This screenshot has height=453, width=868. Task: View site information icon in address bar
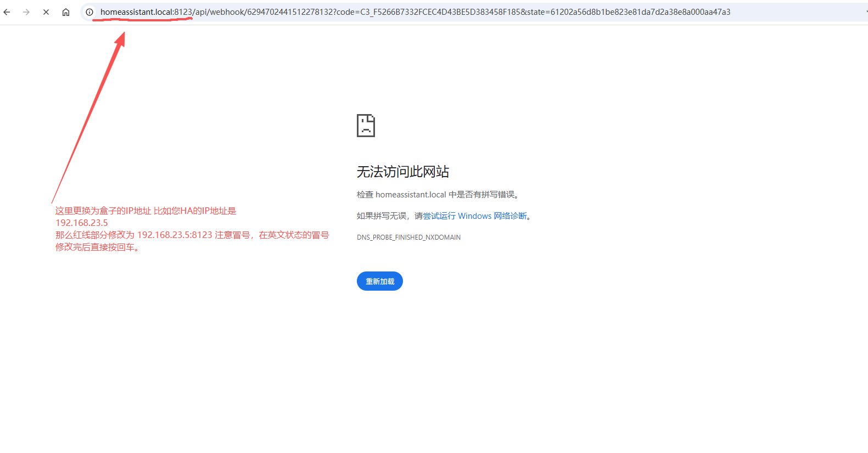tap(89, 12)
